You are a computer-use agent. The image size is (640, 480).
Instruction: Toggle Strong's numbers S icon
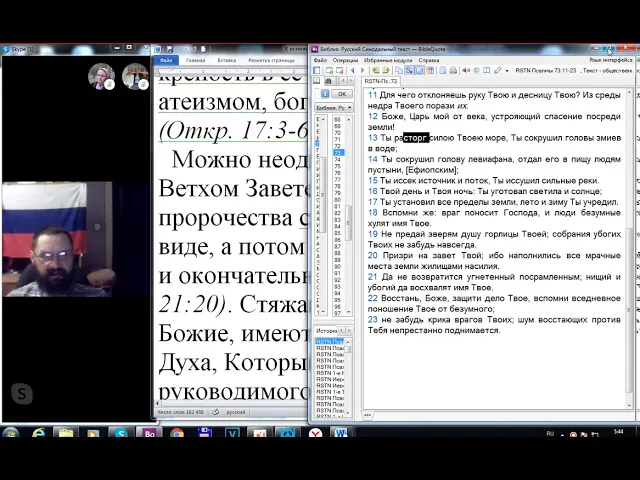pyautogui.click(x=409, y=71)
